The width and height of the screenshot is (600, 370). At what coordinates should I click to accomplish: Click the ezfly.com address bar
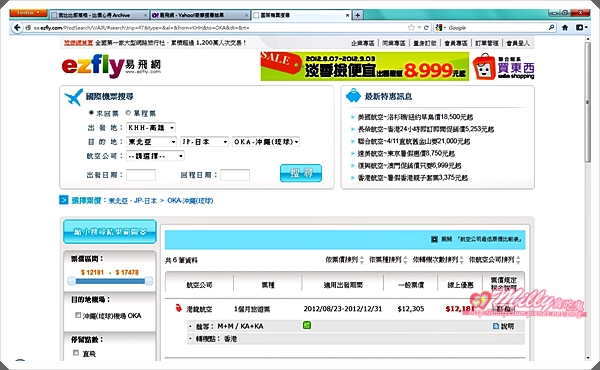pyautogui.click(x=214, y=28)
